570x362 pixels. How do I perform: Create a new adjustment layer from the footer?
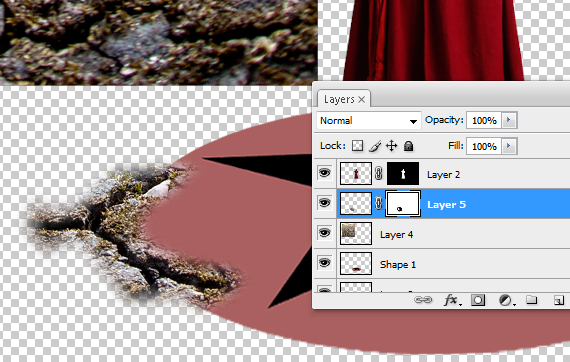[506, 300]
